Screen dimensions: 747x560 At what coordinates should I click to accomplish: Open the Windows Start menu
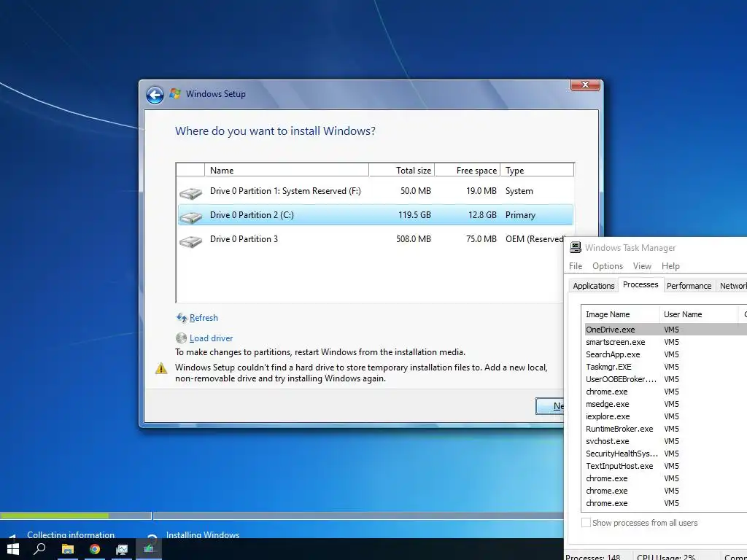[13, 549]
